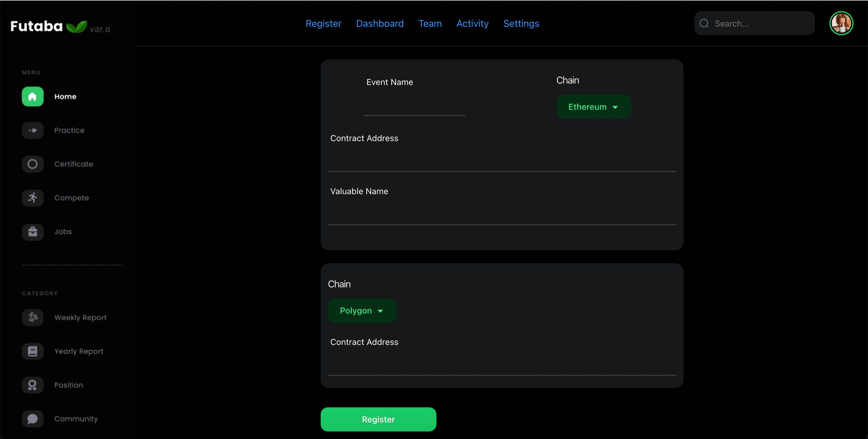The height and width of the screenshot is (439, 868).
Task: Open Compete from the sidebar
Action: pyautogui.click(x=72, y=197)
